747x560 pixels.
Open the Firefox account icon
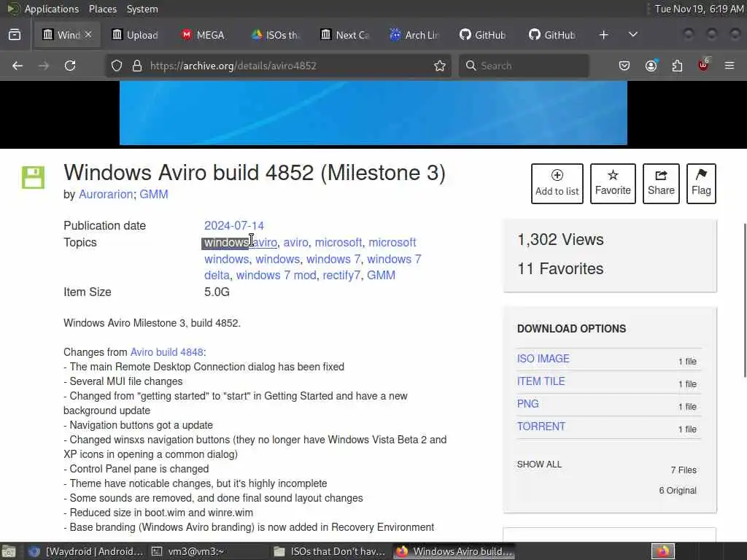651,66
